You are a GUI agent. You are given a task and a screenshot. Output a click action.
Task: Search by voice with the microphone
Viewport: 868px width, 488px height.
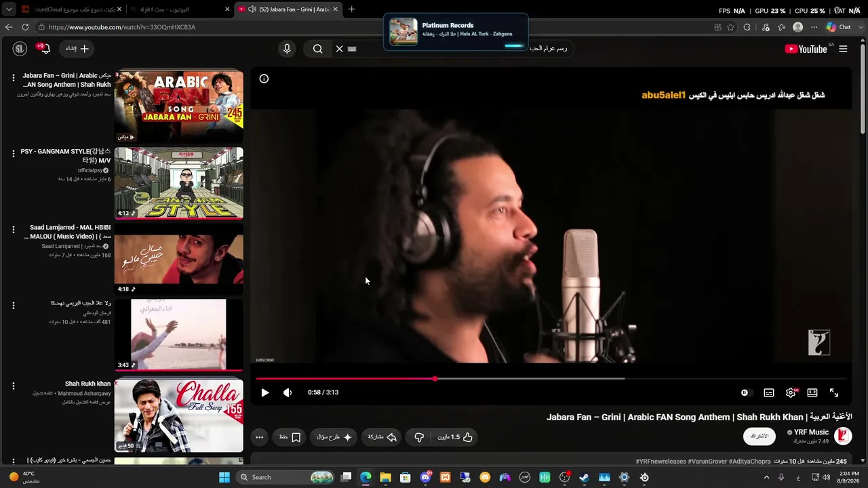tap(287, 49)
